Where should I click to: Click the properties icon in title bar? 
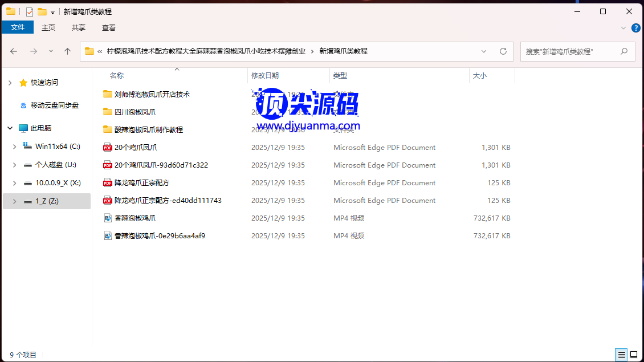click(x=30, y=11)
